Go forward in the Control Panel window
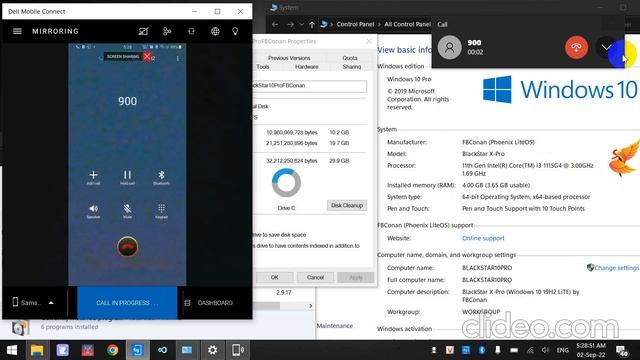This screenshot has height=360, width=640. click(x=290, y=24)
